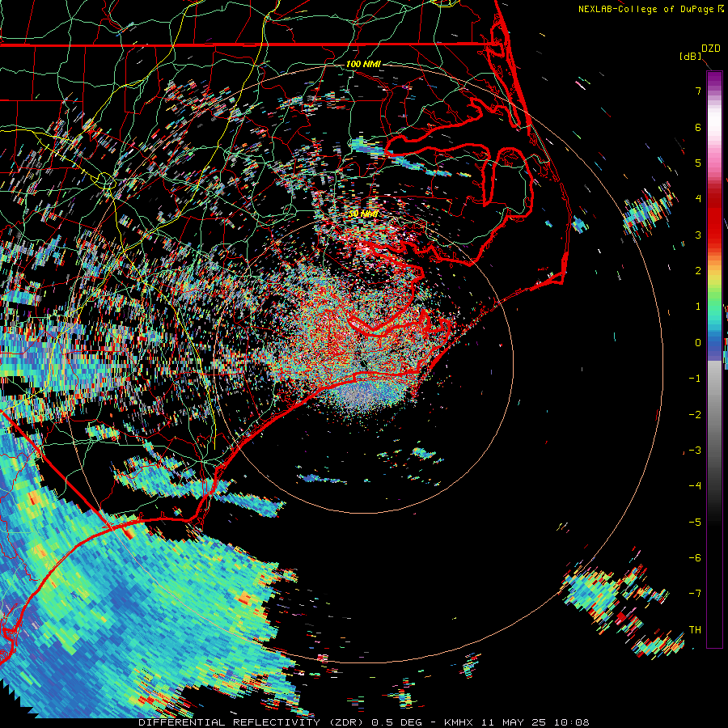Click the 5 value on color scale
728x728 pixels.
(x=698, y=163)
